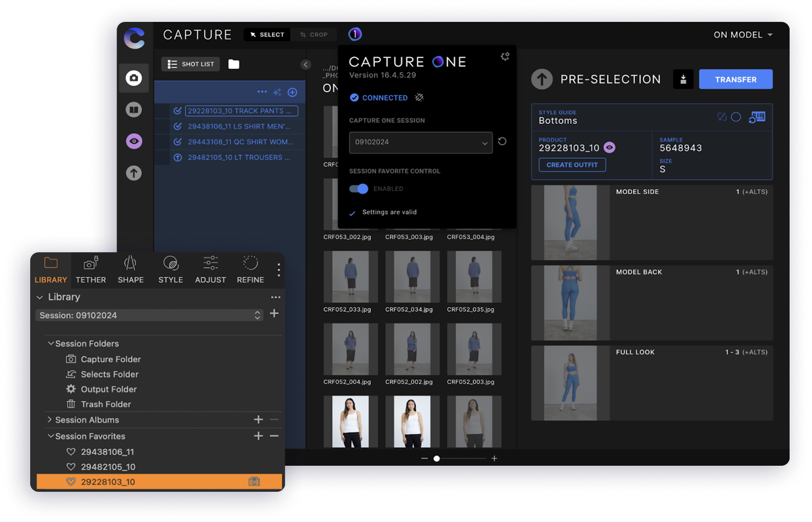Click the CONNECTED checkmark status
This screenshot has height=522, width=812.
click(354, 97)
